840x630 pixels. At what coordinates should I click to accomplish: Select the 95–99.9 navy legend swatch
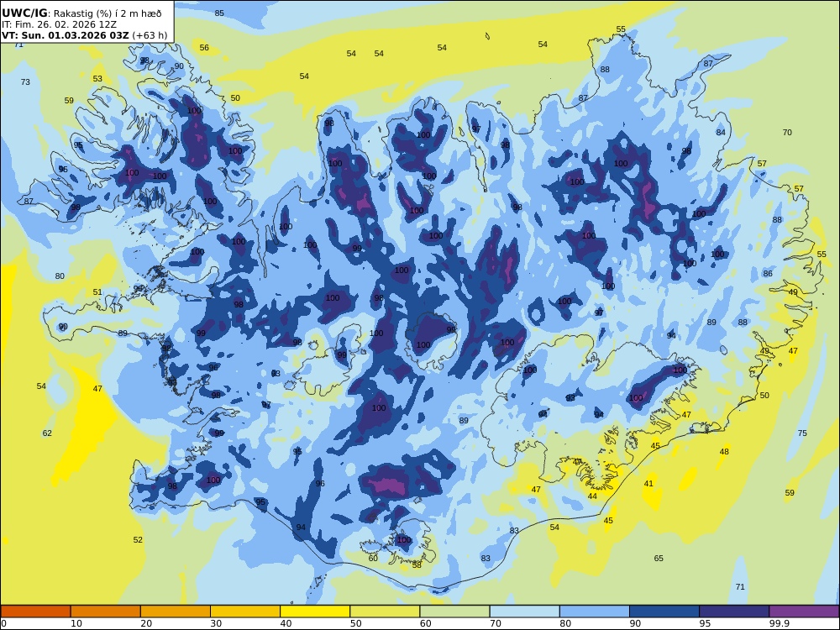734,612
